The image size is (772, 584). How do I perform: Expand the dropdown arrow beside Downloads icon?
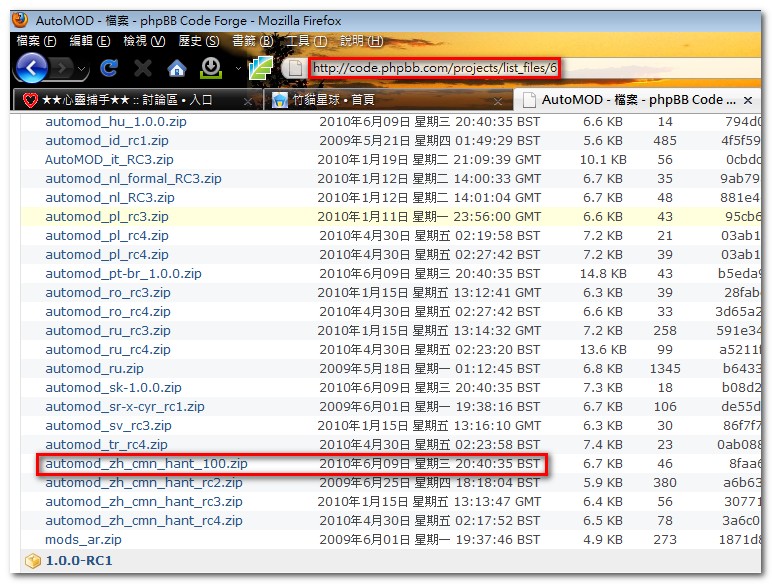pyautogui.click(x=238, y=68)
